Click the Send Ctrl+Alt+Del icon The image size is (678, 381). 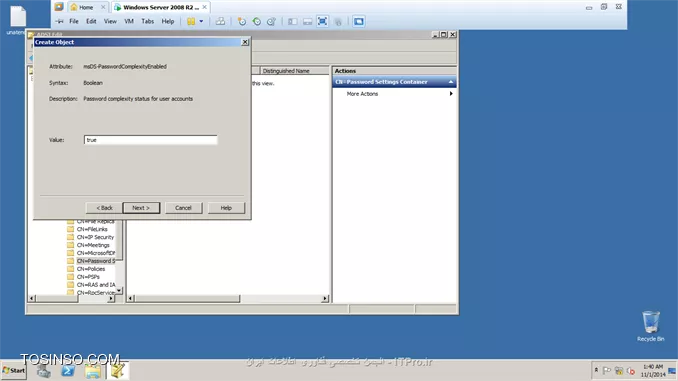point(220,21)
